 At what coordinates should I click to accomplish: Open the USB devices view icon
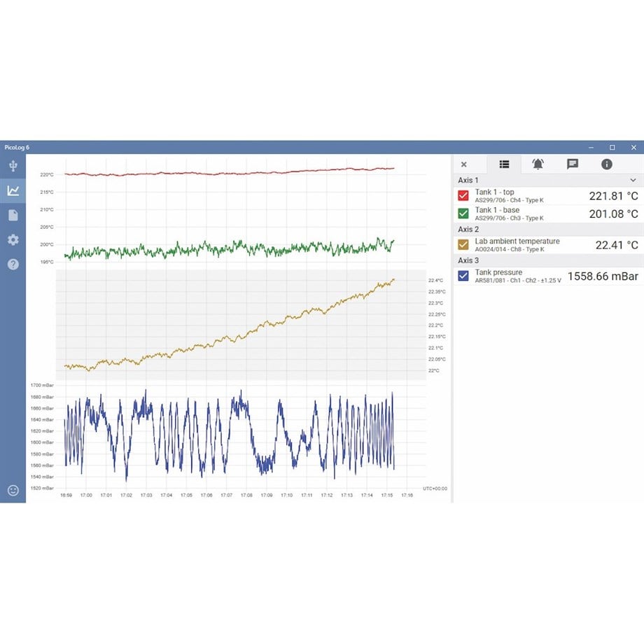tap(13, 166)
